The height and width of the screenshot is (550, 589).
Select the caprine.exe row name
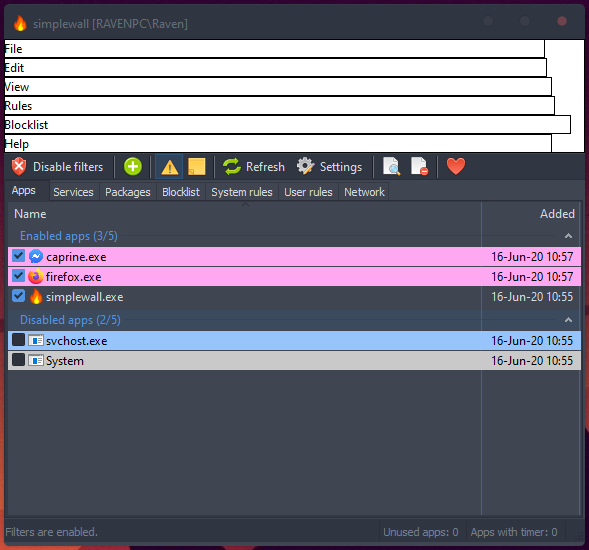(x=76, y=257)
